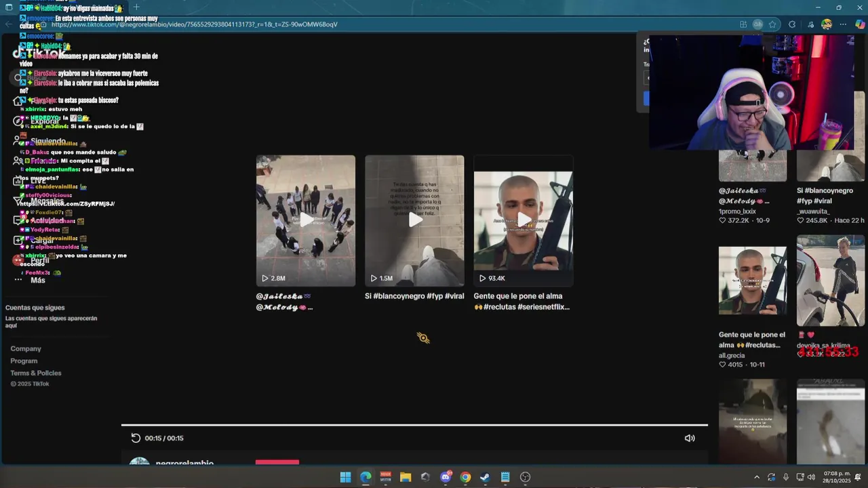Screen dimensions: 868x488
Task: Open the 1promo_lxxix creator profile
Action: (737, 211)
